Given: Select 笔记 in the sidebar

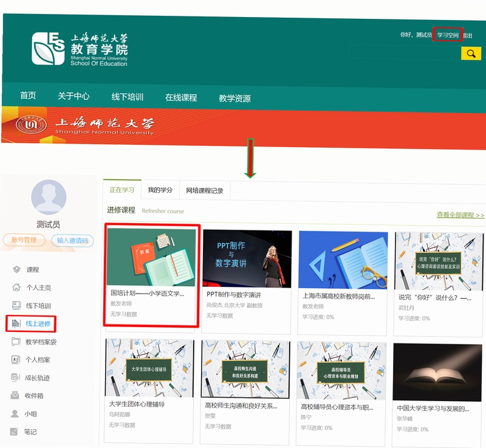Looking at the screenshot, I should click(30, 432).
